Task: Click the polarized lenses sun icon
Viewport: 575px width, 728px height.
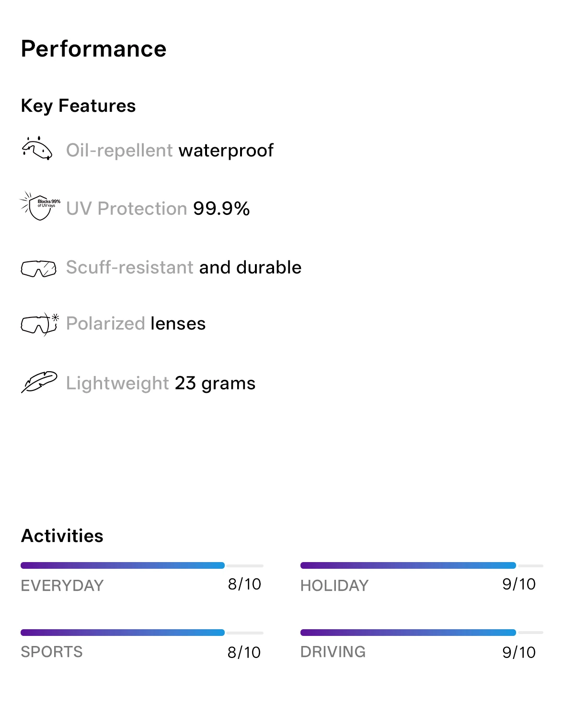Action: 39,324
